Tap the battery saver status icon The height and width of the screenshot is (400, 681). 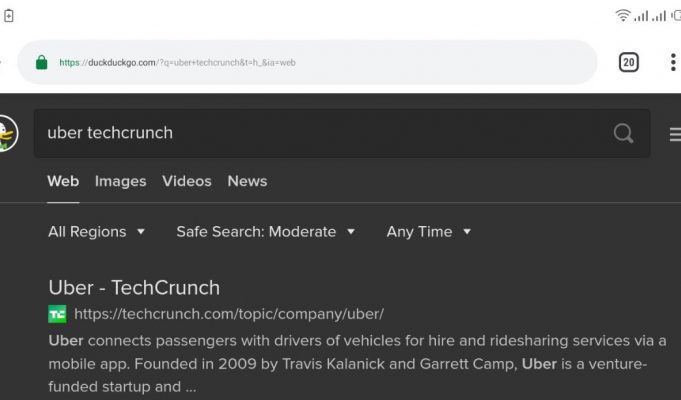(x=9, y=16)
